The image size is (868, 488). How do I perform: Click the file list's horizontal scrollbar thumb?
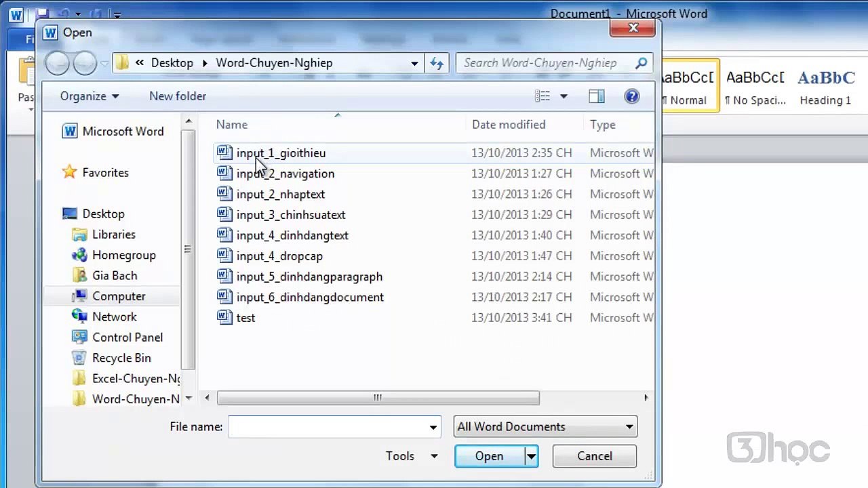378,398
